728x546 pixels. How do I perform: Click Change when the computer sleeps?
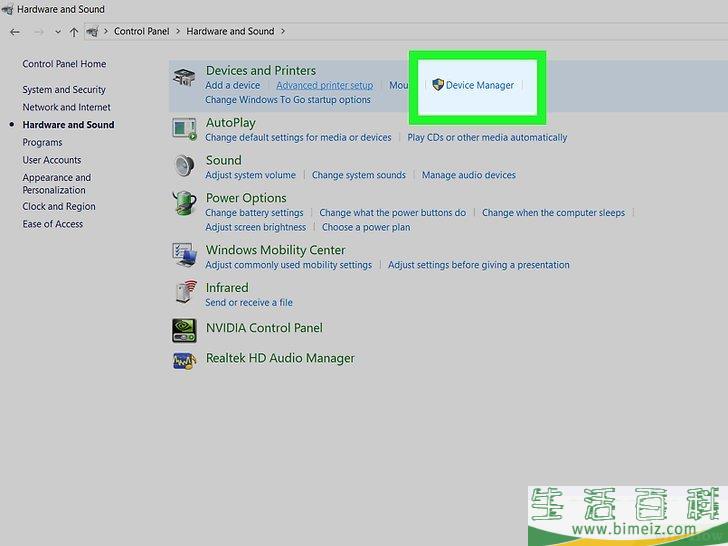click(x=553, y=213)
